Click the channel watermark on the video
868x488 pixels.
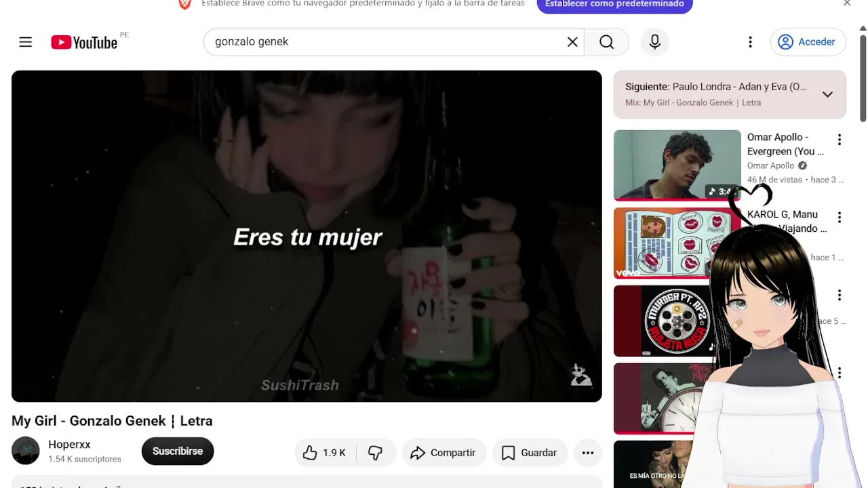tap(581, 375)
